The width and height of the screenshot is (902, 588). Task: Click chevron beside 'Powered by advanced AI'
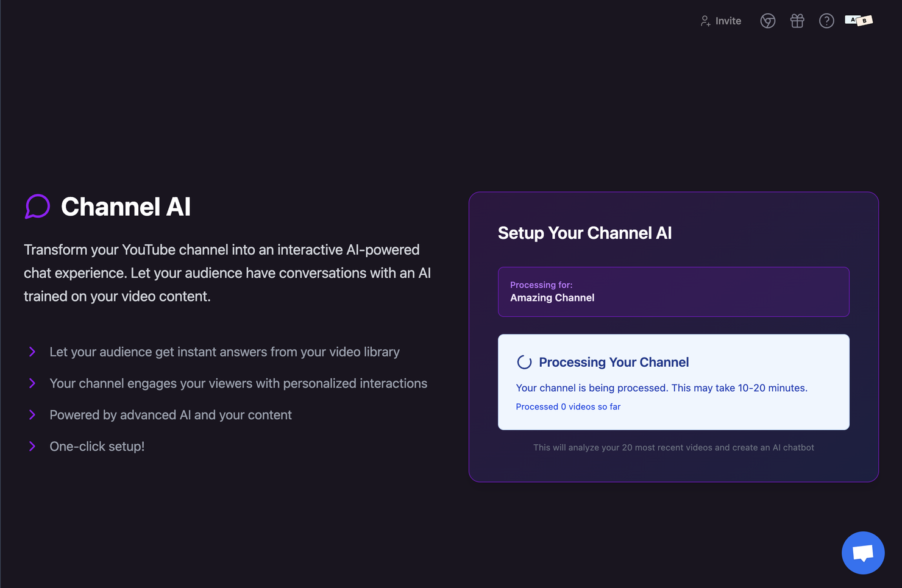[x=32, y=415]
